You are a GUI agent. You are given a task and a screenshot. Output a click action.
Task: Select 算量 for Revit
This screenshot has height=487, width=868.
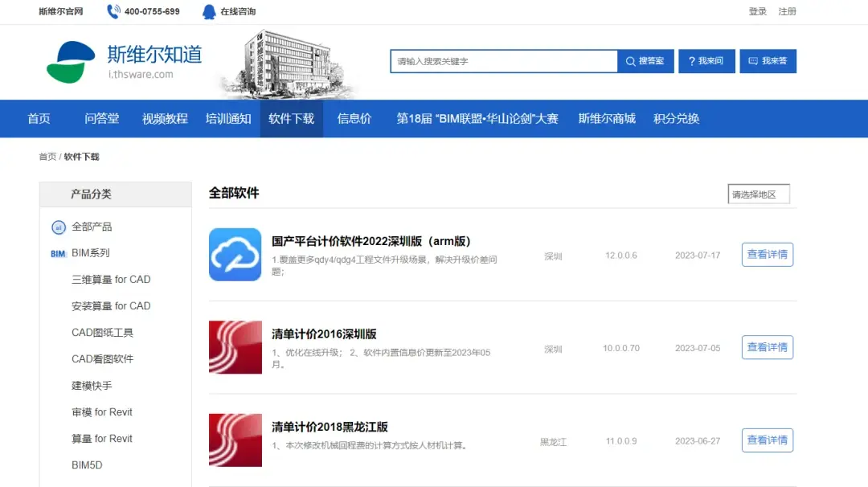[102, 439]
